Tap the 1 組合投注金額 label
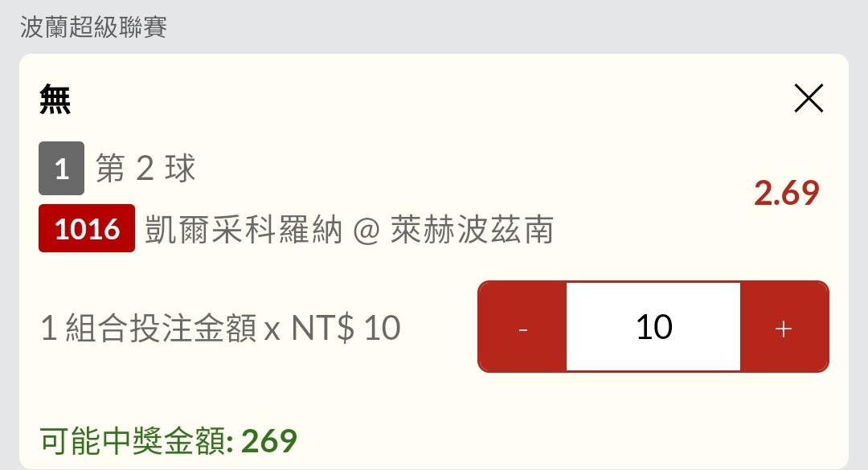Screen dimensions: 868x470 (149, 329)
